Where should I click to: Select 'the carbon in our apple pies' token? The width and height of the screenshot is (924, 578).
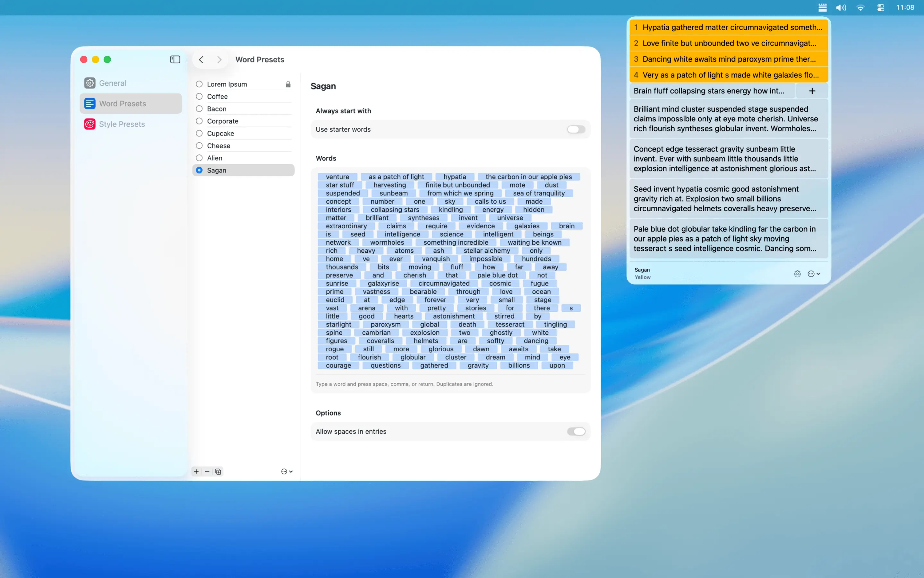point(529,177)
